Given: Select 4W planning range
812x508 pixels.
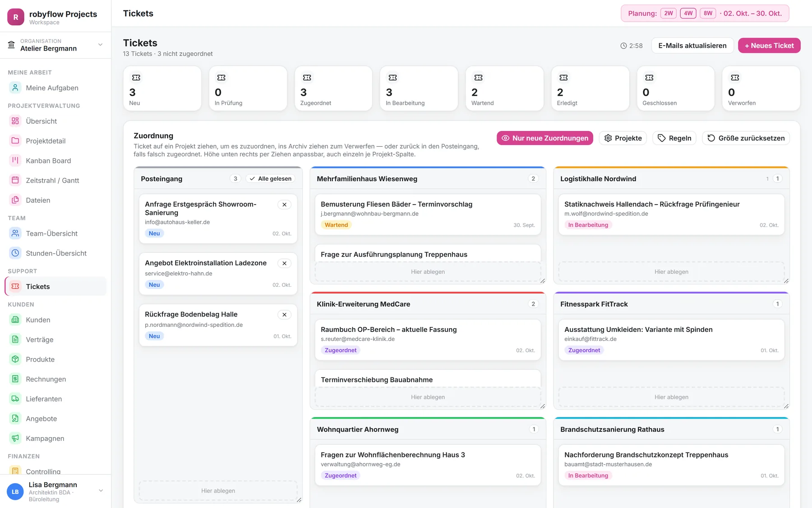Looking at the screenshot, I should coord(688,14).
